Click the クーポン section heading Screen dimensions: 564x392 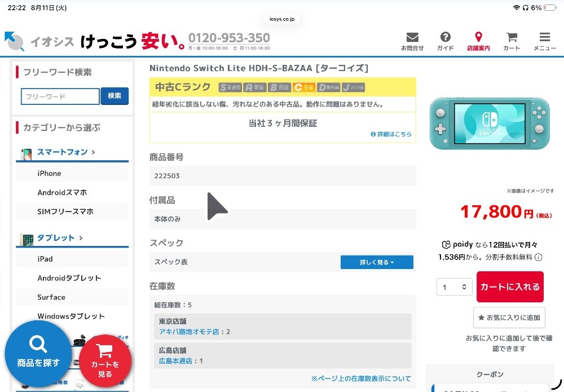[490, 375]
